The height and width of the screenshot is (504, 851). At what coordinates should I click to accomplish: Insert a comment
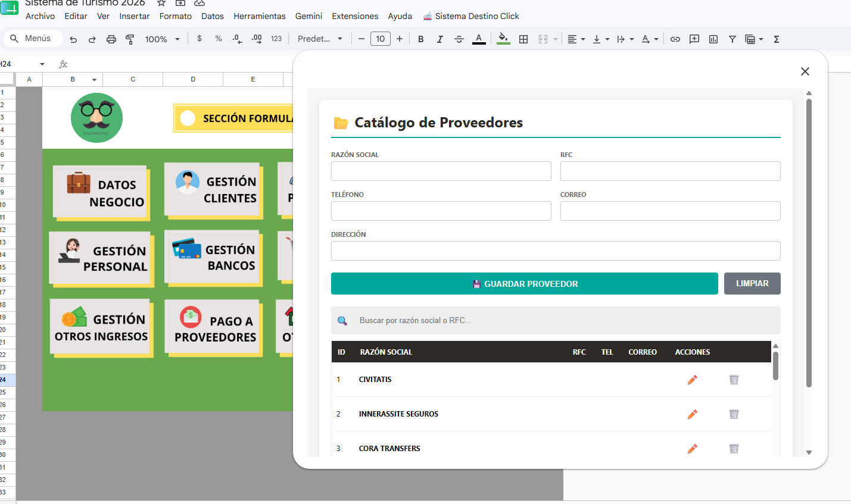click(x=694, y=39)
